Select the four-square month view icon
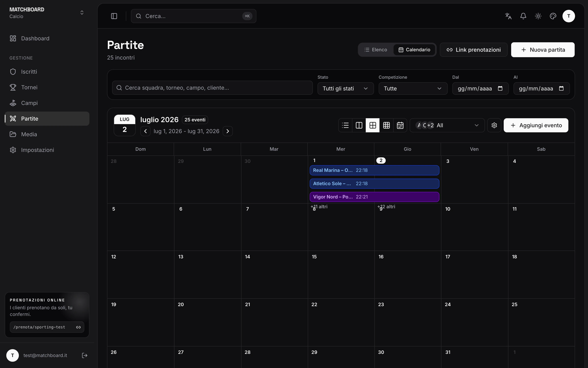 pos(373,125)
